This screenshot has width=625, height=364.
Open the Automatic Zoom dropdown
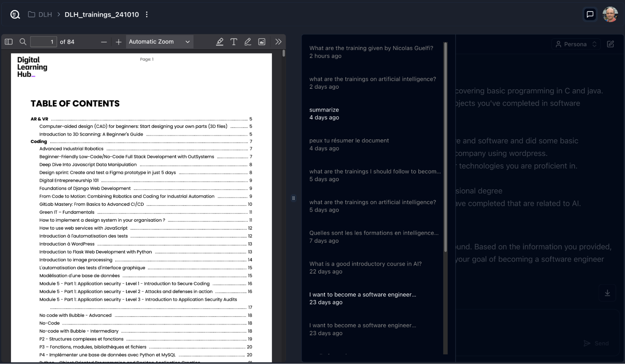pos(159,42)
